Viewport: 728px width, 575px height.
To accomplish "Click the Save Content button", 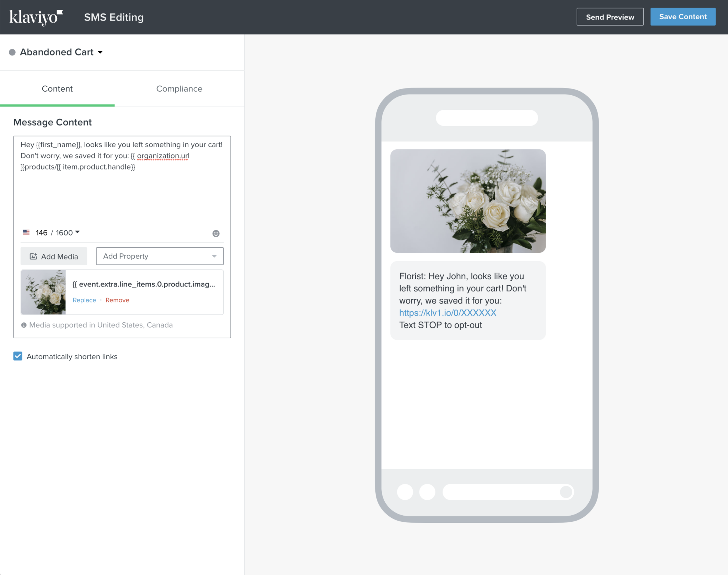I will (x=682, y=17).
